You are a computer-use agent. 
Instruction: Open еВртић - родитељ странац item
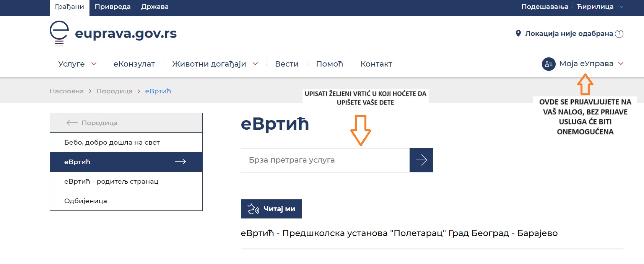126,181
